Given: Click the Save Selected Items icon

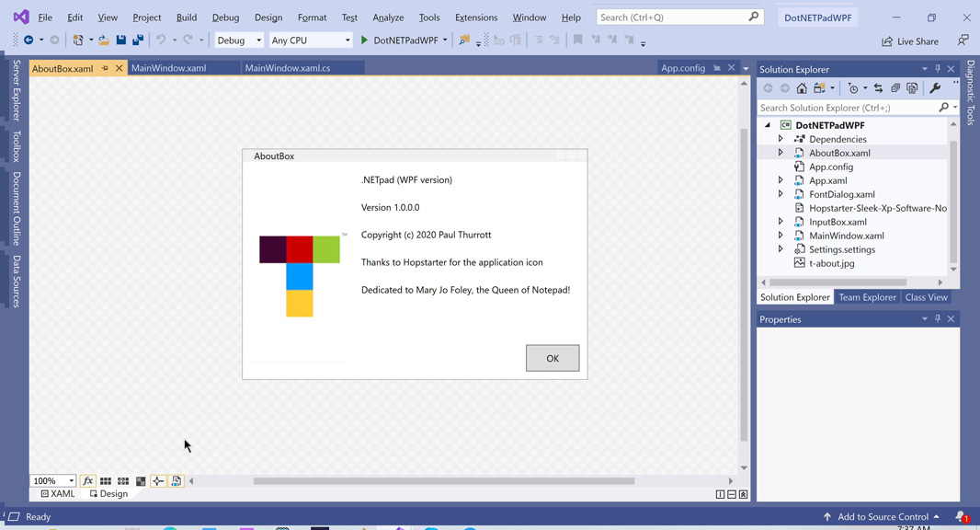Looking at the screenshot, I should coord(122,40).
